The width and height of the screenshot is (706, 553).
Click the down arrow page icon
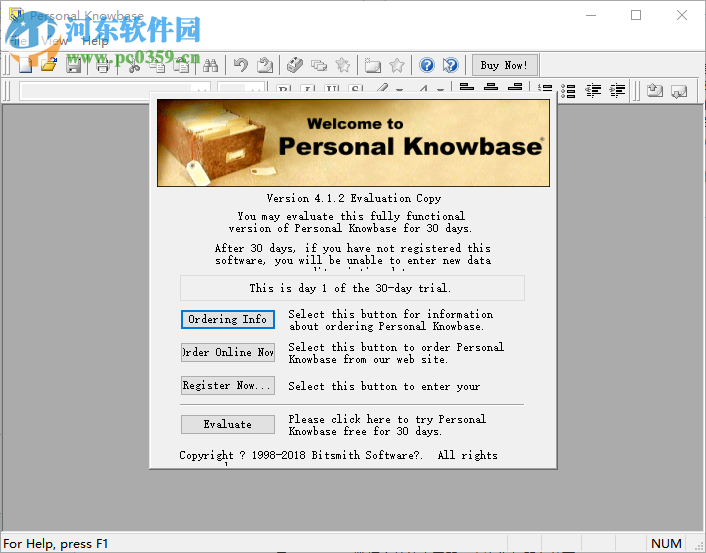click(x=679, y=91)
